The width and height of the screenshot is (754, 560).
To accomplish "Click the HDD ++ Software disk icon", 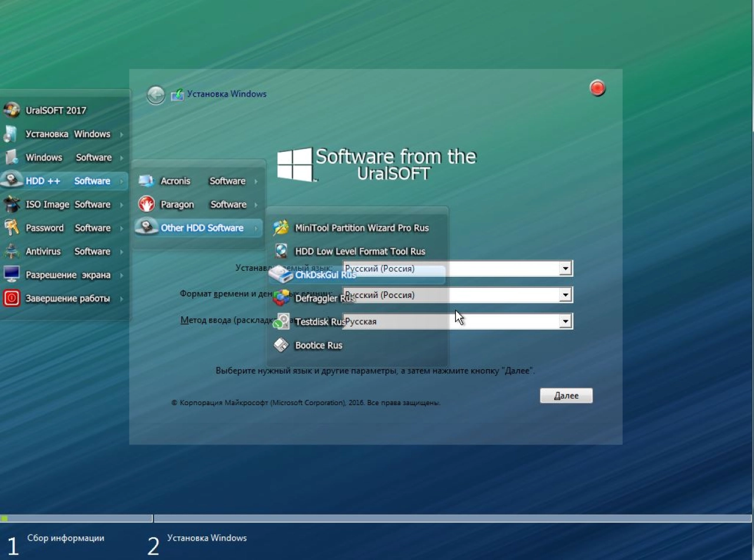I will (x=12, y=180).
